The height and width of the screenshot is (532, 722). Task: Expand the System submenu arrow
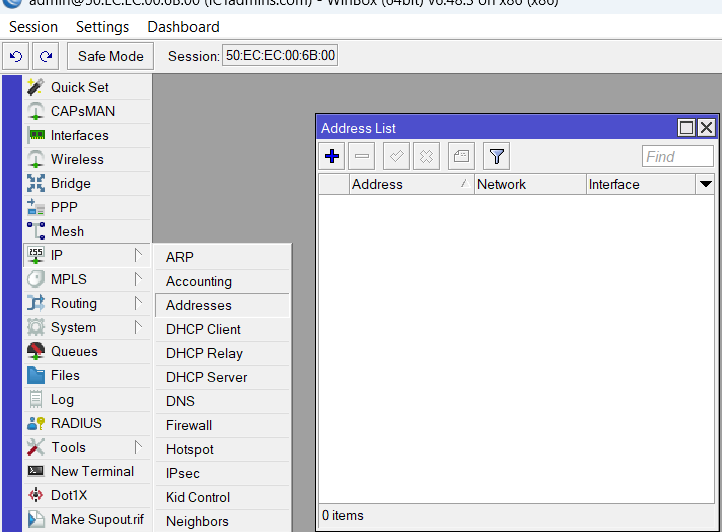[138, 327]
